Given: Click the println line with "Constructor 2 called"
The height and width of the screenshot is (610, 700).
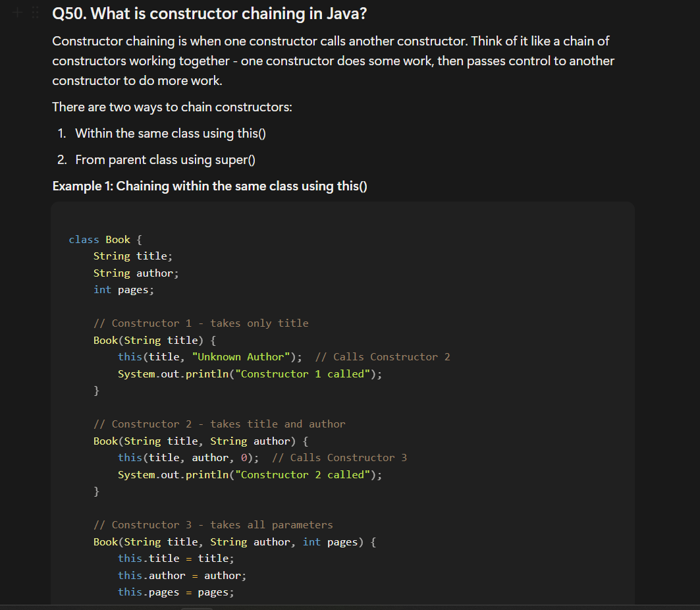Looking at the screenshot, I should (250, 475).
